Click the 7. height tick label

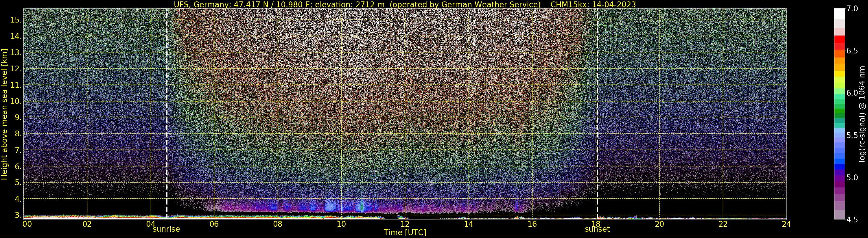[x=18, y=150]
